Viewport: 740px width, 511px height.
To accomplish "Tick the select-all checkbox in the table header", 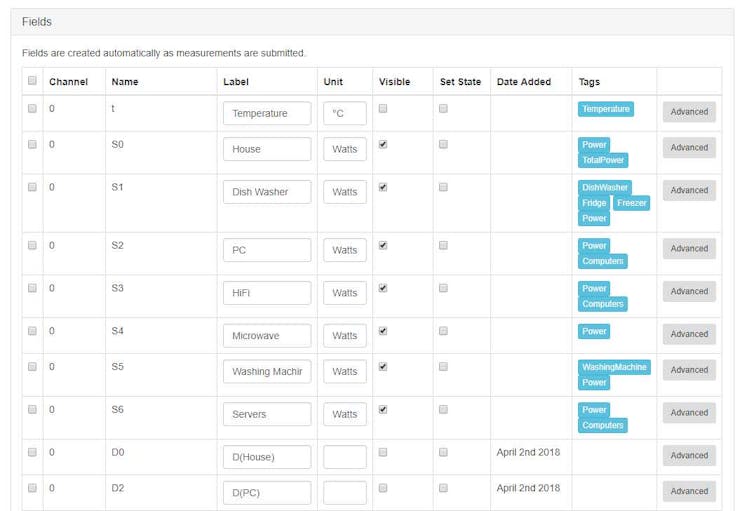I will (x=32, y=81).
